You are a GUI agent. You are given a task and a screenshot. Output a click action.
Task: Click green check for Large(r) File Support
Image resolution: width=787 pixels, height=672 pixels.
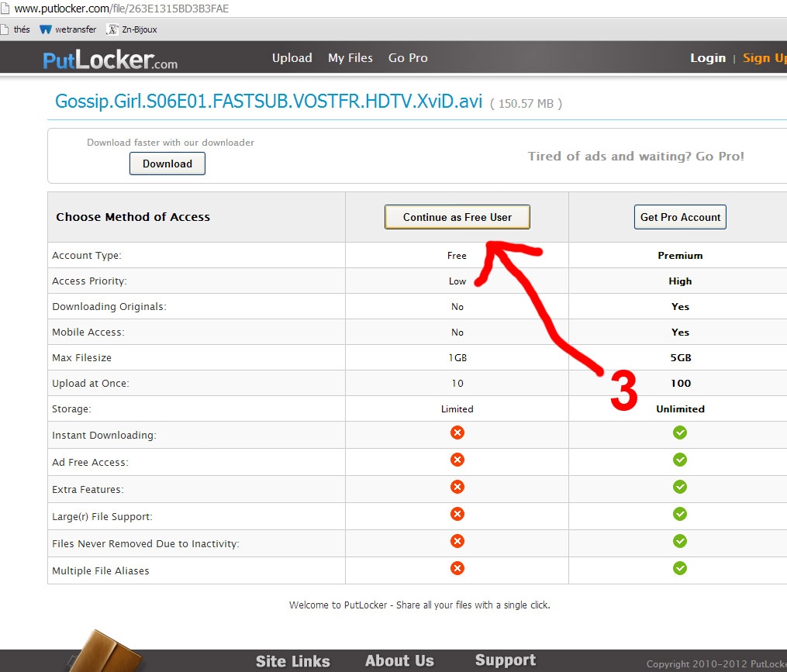click(x=680, y=514)
